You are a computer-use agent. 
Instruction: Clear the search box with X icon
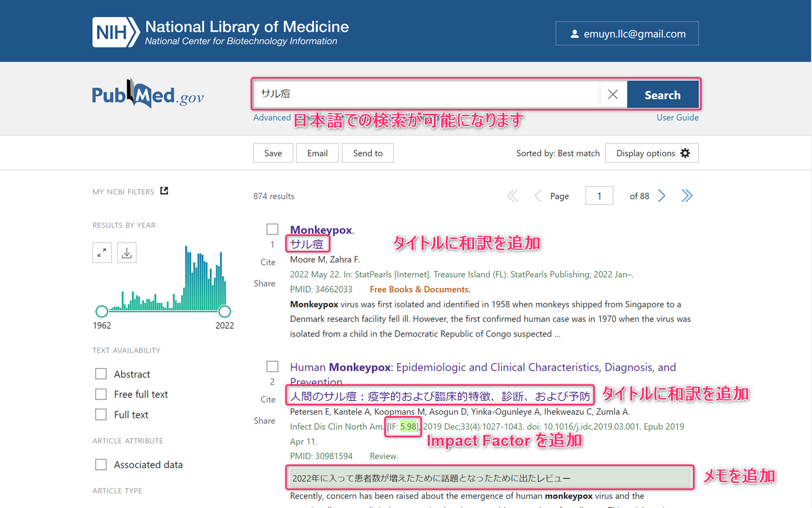point(612,95)
